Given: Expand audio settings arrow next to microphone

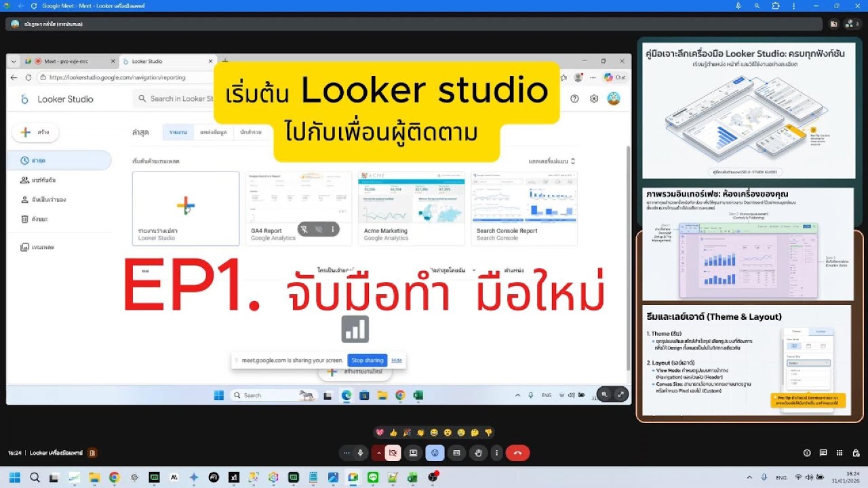Looking at the screenshot, I should click(x=379, y=453).
